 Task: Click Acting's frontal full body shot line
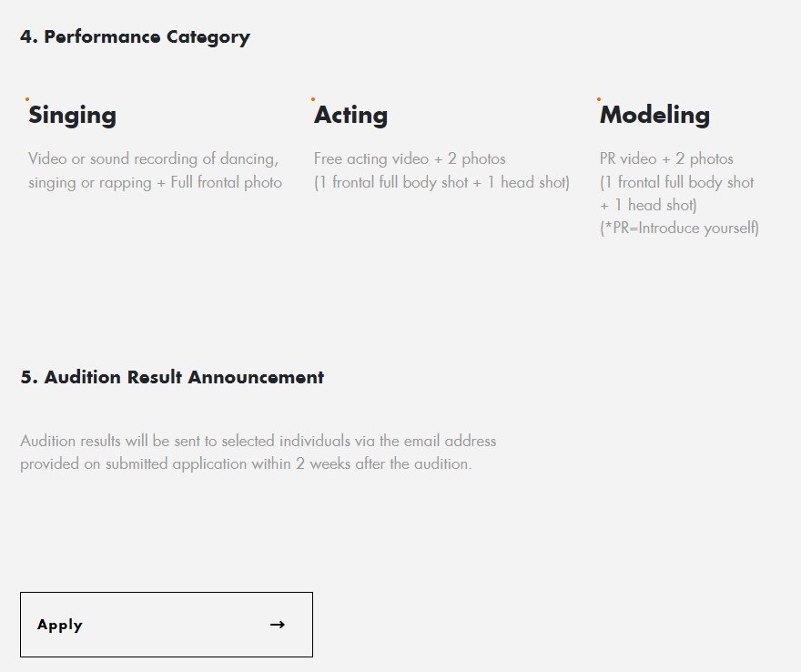pyautogui.click(x=441, y=182)
